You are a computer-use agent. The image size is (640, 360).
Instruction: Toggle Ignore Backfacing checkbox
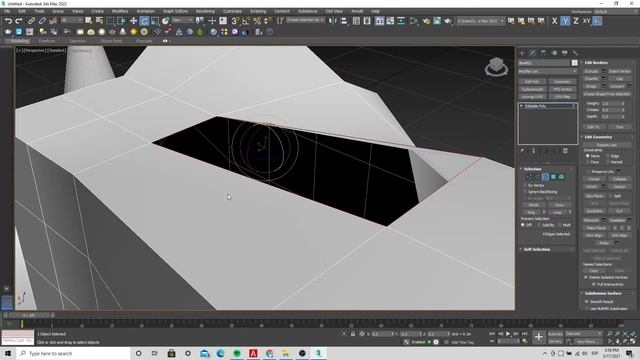(525, 191)
